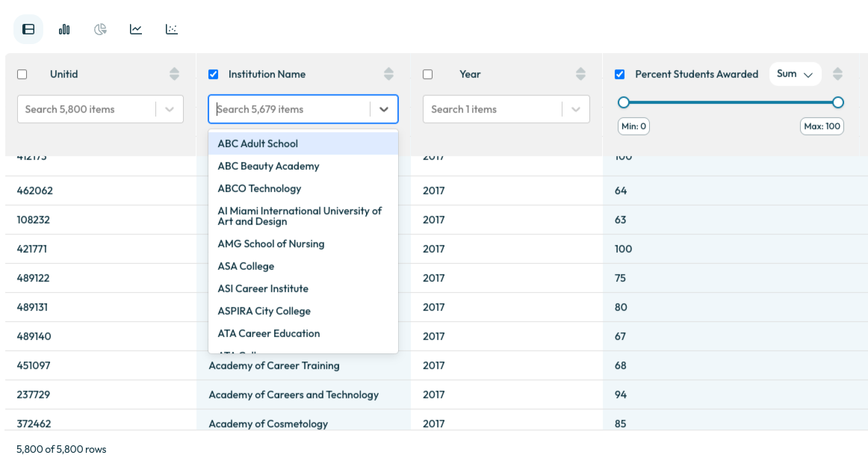Tick the Year column checkbox
Image resolution: width=868 pixels, height=464 pixels.
click(x=428, y=75)
